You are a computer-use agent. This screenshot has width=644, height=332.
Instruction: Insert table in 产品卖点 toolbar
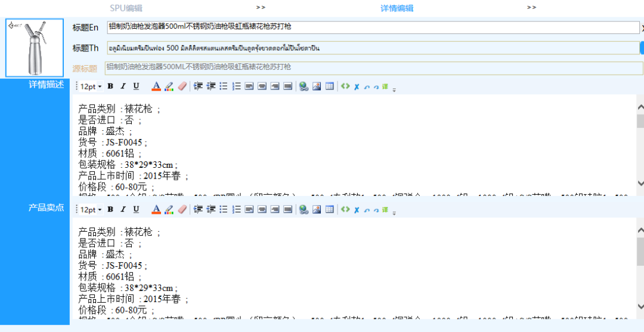329,210
